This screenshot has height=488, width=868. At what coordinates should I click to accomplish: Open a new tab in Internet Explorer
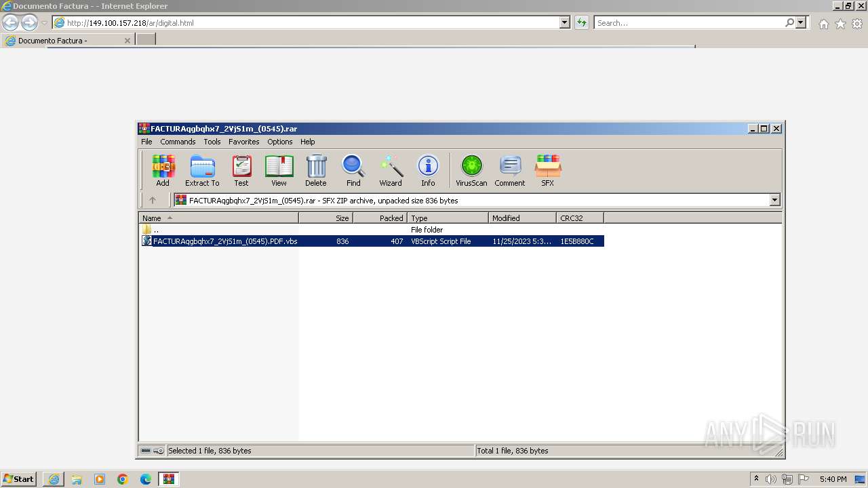pyautogui.click(x=146, y=40)
